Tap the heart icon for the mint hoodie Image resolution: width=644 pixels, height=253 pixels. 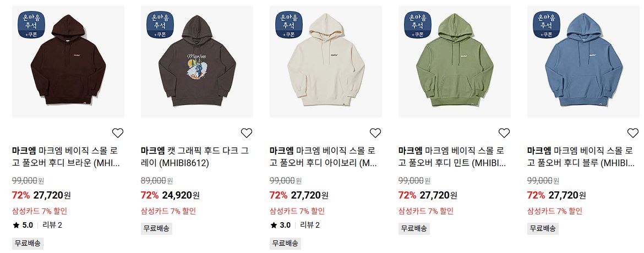point(504,133)
